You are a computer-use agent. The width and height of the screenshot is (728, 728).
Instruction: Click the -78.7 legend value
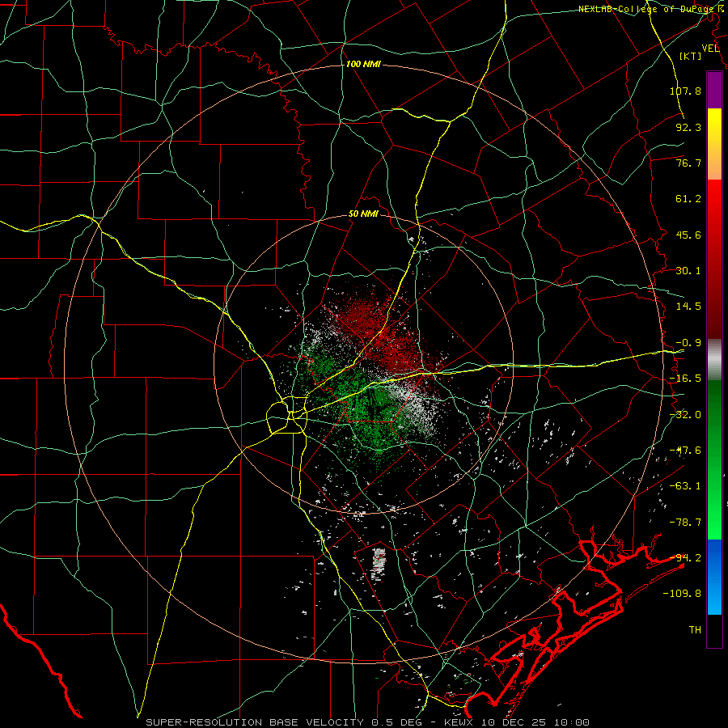tap(685, 523)
